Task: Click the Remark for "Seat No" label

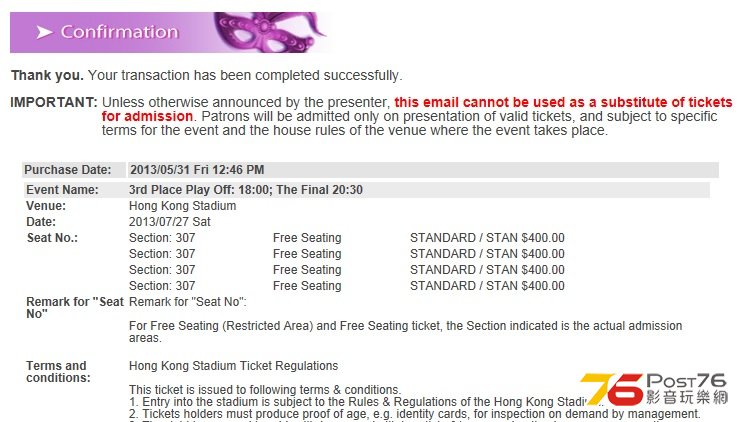Action: point(75,307)
